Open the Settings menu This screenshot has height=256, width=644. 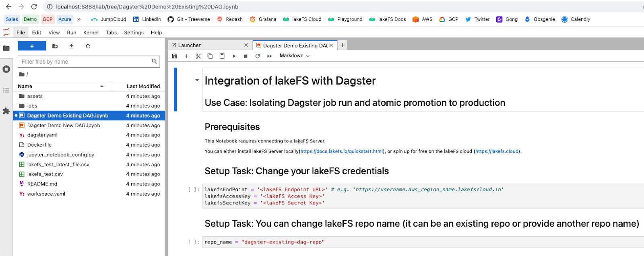click(x=134, y=33)
